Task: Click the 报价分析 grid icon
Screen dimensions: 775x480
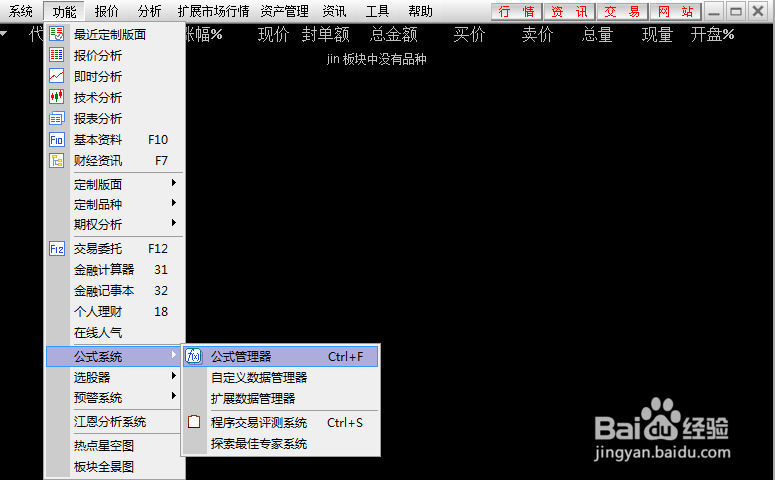Action: coord(57,55)
